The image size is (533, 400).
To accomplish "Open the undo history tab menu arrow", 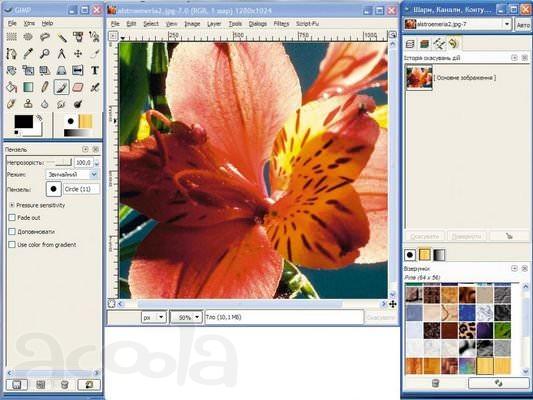I will click(x=514, y=58).
